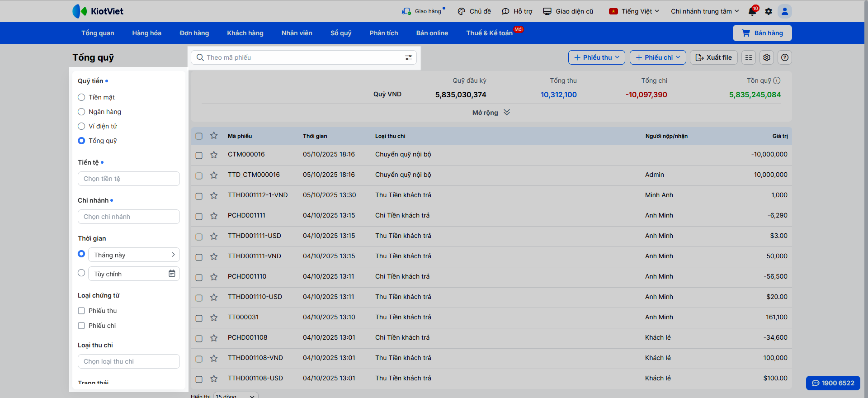Open the Chủ đề theme link
Viewport: 868px width, 398px height.
coord(474,11)
